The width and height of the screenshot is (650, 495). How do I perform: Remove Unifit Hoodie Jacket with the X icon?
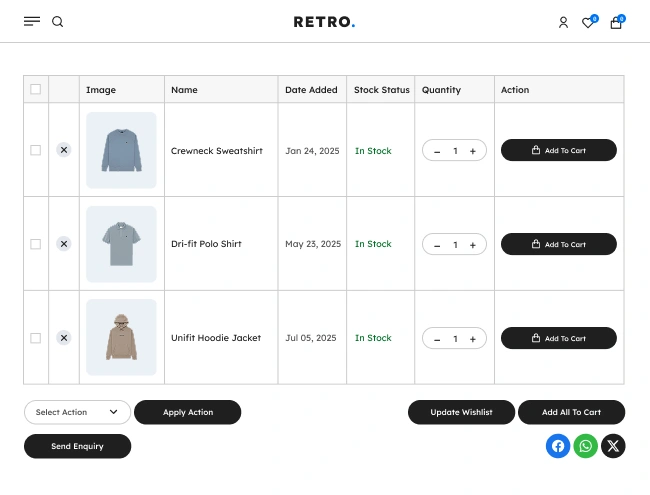pos(64,338)
